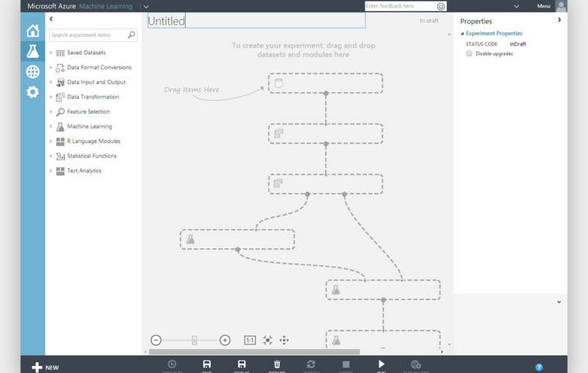The width and height of the screenshot is (588, 373).
Task: Click the canvas scroll-right arrow
Action: click(442, 352)
